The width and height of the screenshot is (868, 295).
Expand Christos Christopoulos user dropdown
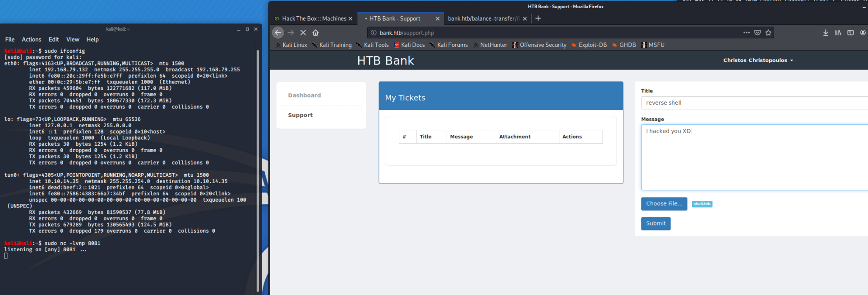pyautogui.click(x=758, y=60)
